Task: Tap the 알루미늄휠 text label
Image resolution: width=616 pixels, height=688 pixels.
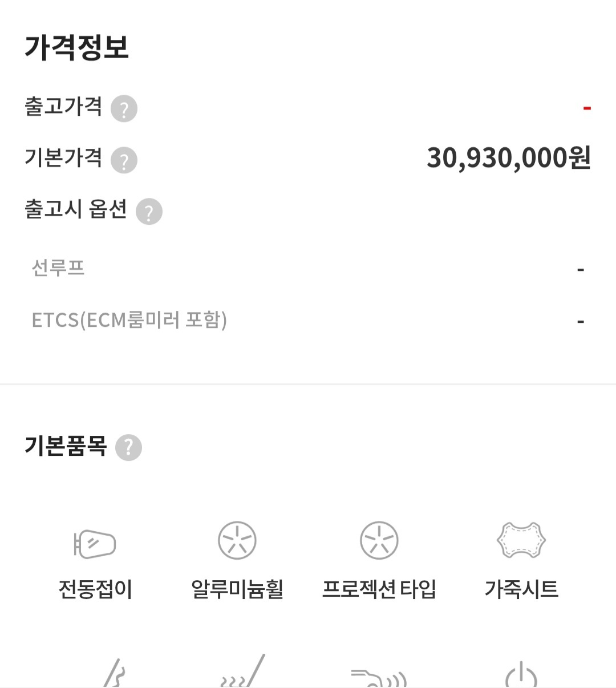Action: pyautogui.click(x=237, y=589)
